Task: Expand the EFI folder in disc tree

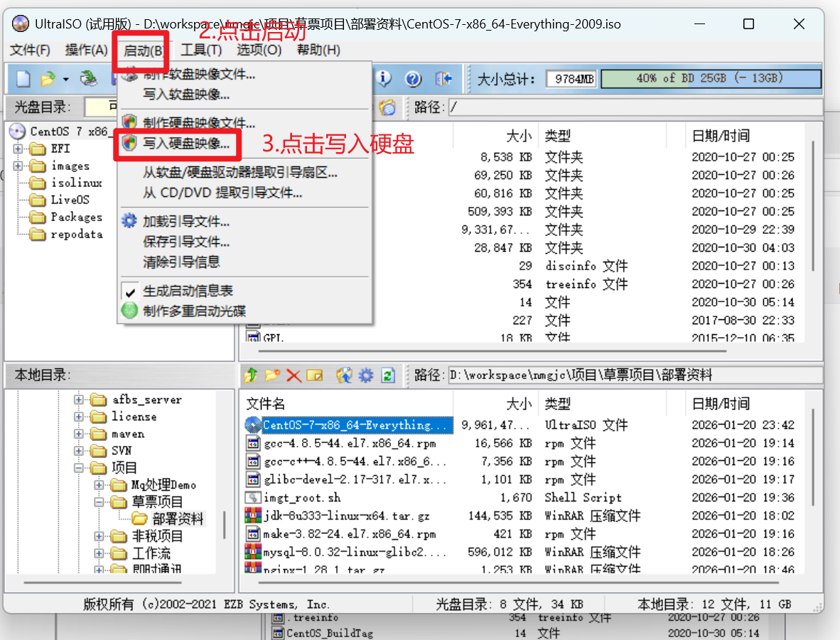Action: pyautogui.click(x=18, y=149)
